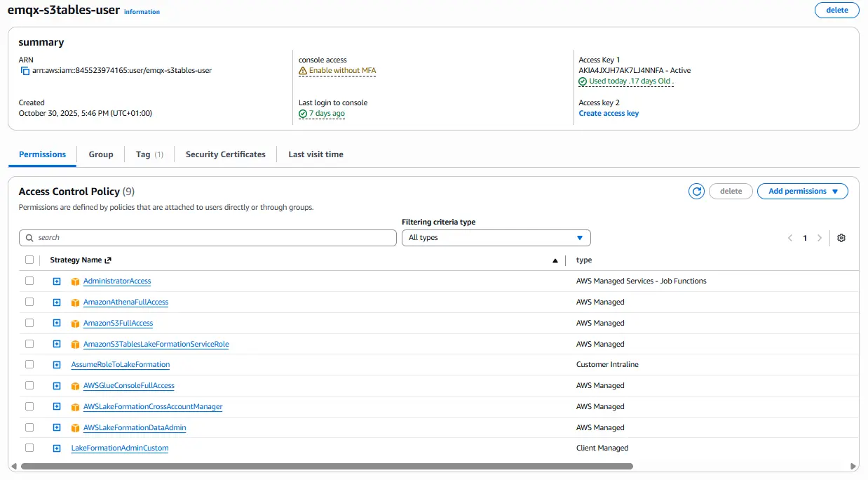Toggle the select-all checkbox in table header
The width and height of the screenshot is (868, 480).
(29, 260)
